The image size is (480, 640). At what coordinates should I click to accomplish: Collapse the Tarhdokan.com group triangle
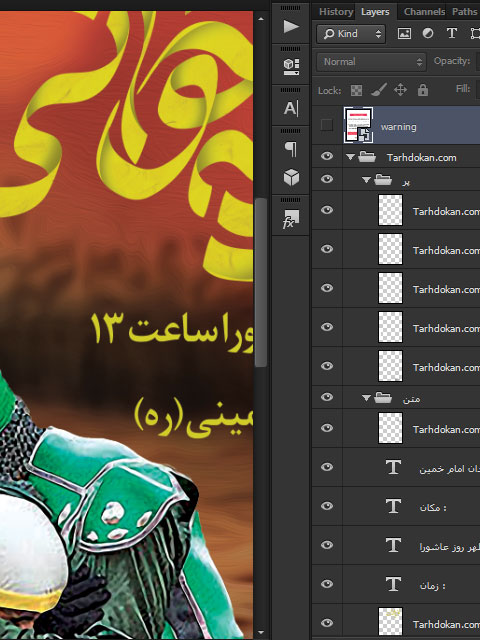click(x=350, y=157)
